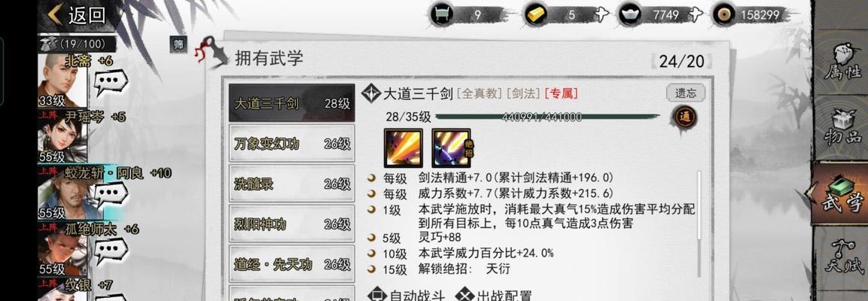The width and height of the screenshot is (868, 301).
Task: Tap the 返回 back arrow
Action: click(x=54, y=15)
